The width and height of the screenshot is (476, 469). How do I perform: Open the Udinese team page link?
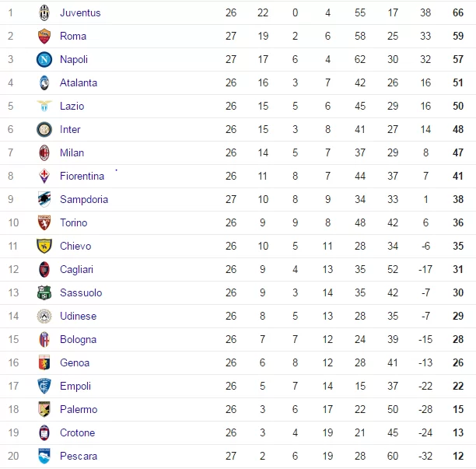79,316
